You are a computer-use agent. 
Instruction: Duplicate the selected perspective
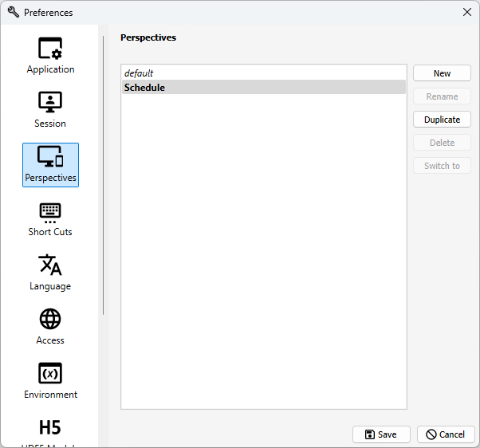[x=442, y=120]
